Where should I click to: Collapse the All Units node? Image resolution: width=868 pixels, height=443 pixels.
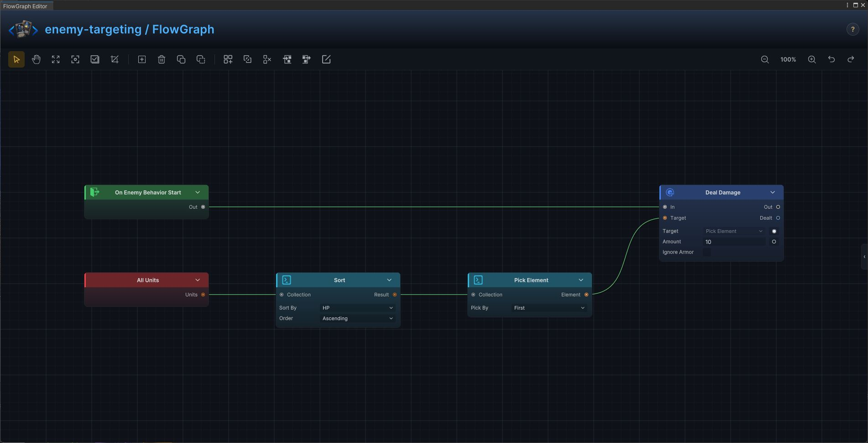click(198, 280)
